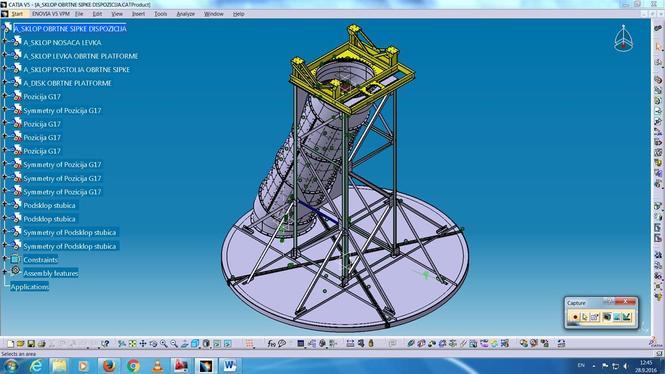Open Google Chrome from the taskbar
This screenshot has width=665, height=374.
pos(133,366)
